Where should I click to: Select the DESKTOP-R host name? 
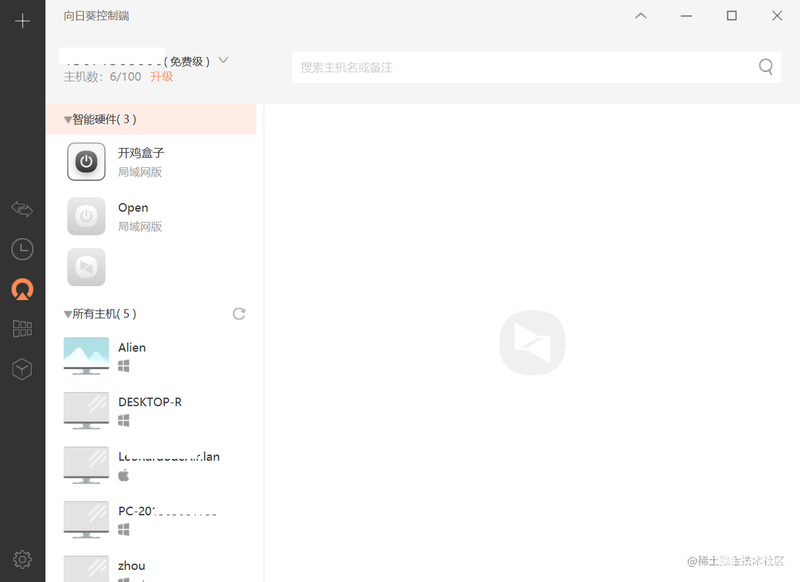[150, 402]
